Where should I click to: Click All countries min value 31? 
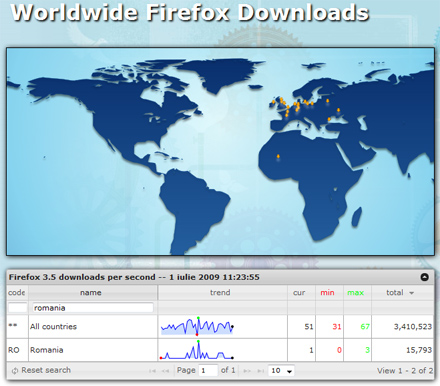337,327
